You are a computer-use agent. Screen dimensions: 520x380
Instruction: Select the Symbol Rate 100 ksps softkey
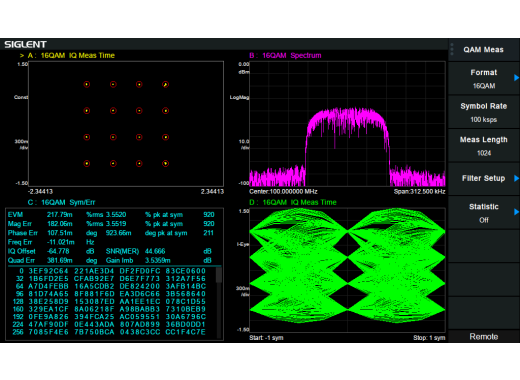pyautogui.click(x=484, y=112)
